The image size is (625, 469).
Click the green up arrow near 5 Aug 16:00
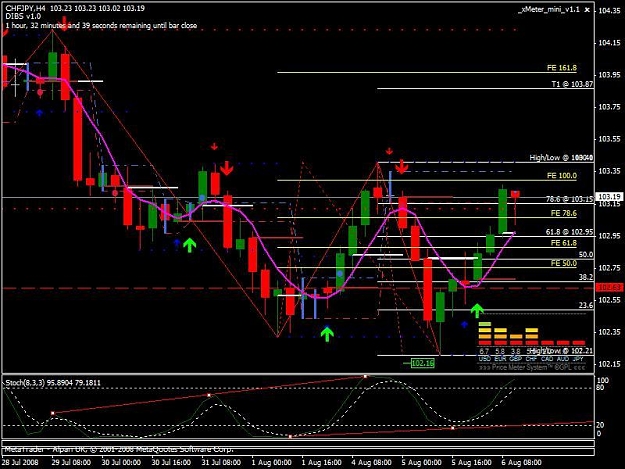(477, 310)
